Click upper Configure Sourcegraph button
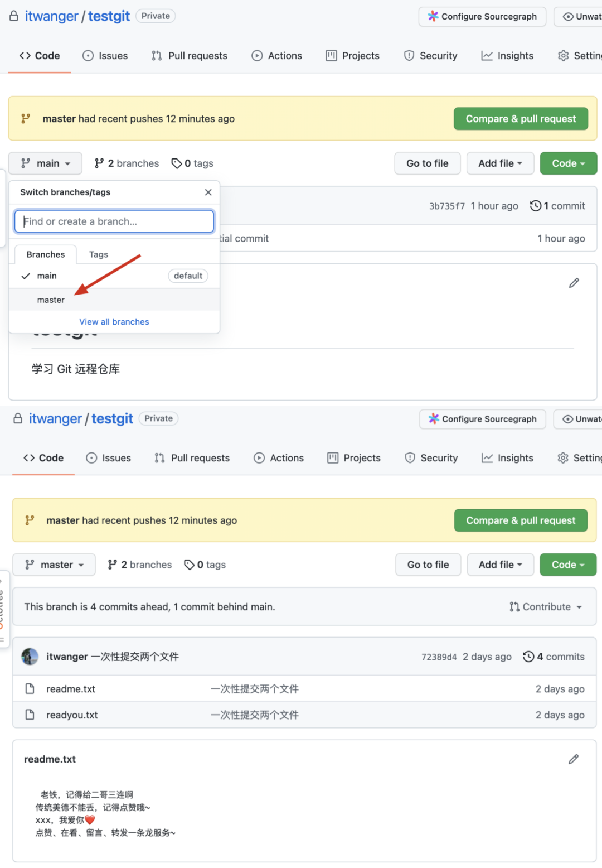The image size is (602, 868). [482, 16]
